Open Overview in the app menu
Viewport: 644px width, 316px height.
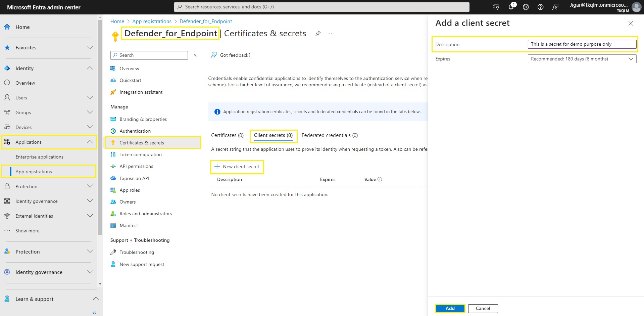[x=129, y=69]
